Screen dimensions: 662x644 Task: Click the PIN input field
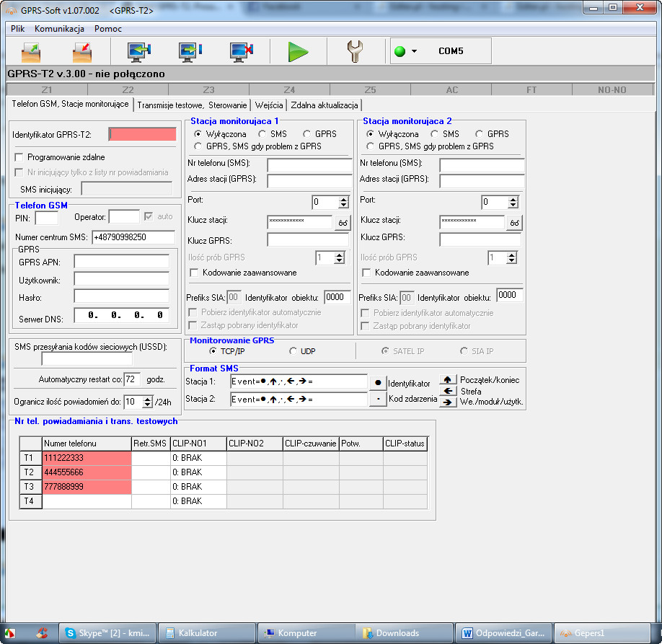[x=46, y=218]
